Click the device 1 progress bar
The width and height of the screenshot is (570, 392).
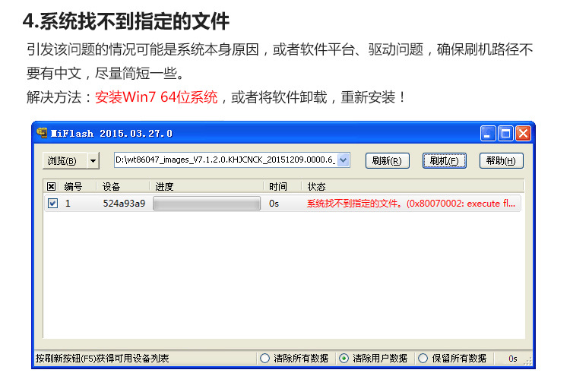(207, 203)
